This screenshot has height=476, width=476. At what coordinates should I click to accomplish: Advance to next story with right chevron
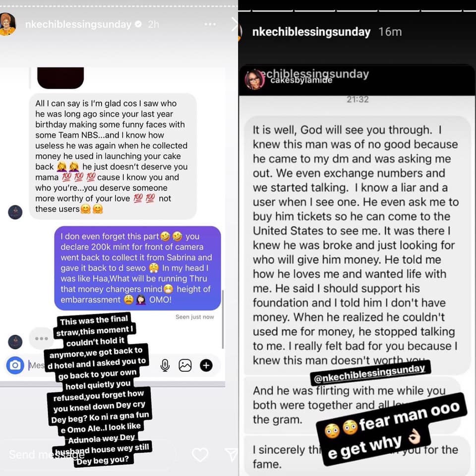[x=234, y=24]
